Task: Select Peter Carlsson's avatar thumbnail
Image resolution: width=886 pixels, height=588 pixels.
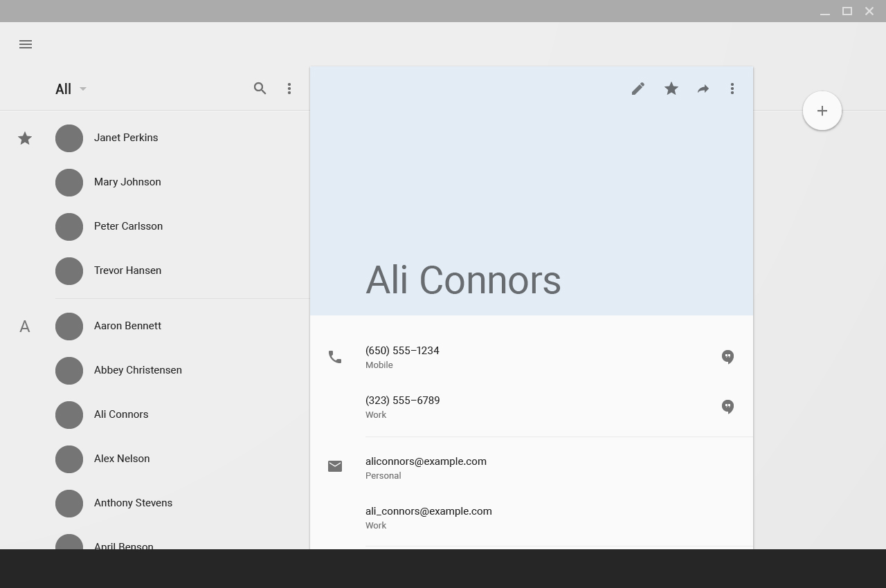Action: tap(69, 227)
